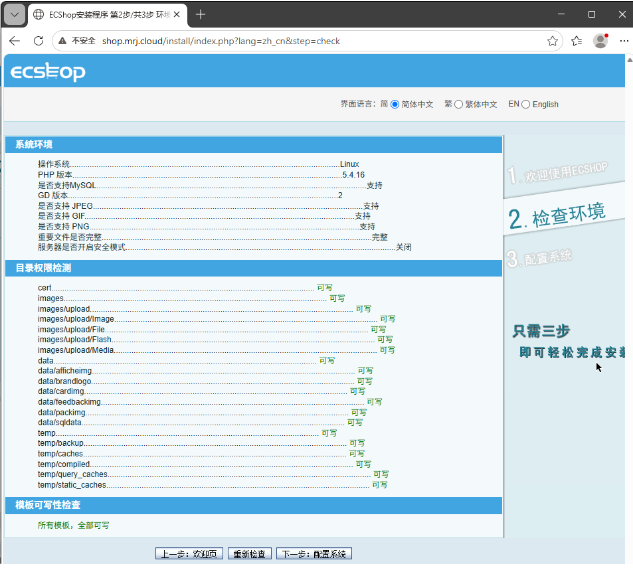Select the English language radio button

point(525,104)
